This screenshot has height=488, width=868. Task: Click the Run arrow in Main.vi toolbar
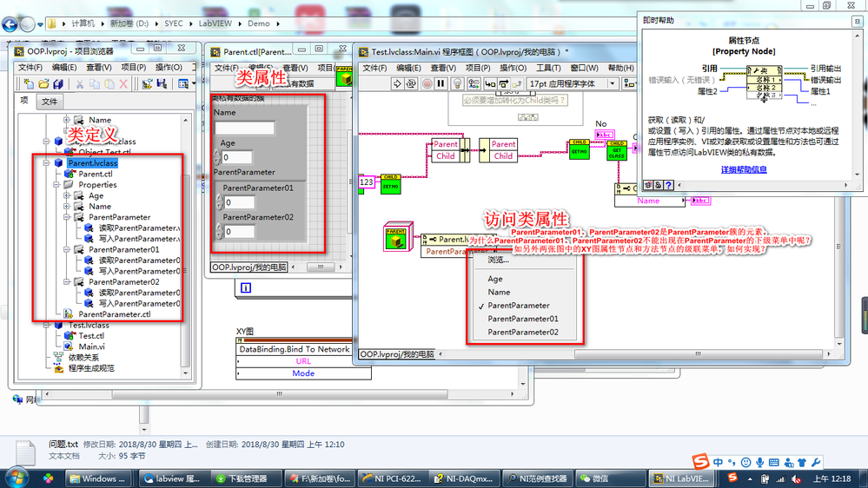pyautogui.click(x=396, y=83)
